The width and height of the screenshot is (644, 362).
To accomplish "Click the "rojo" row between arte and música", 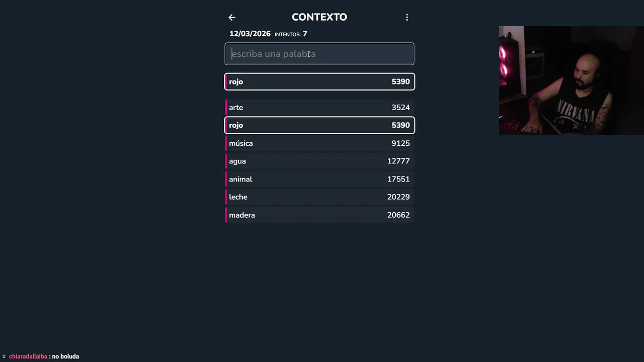I will tap(319, 125).
